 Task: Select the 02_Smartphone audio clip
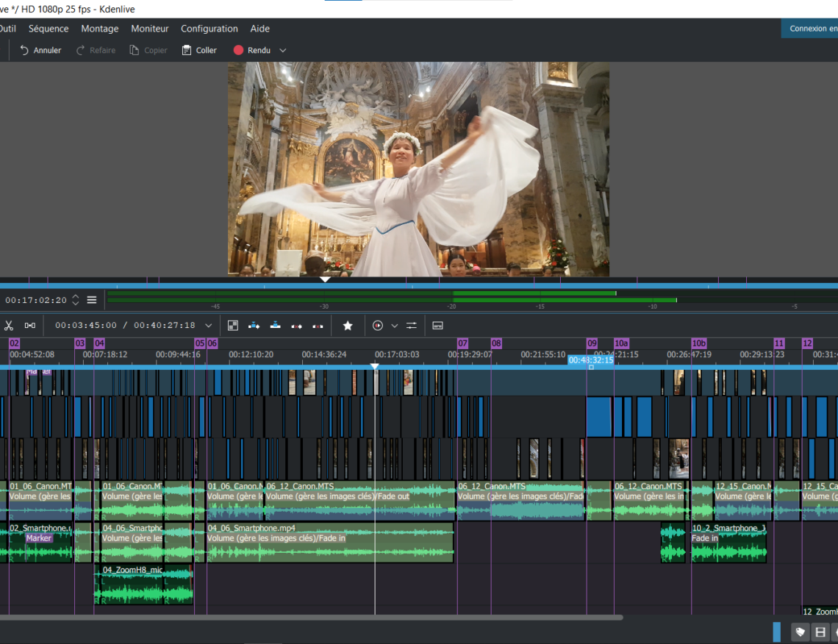click(40, 543)
